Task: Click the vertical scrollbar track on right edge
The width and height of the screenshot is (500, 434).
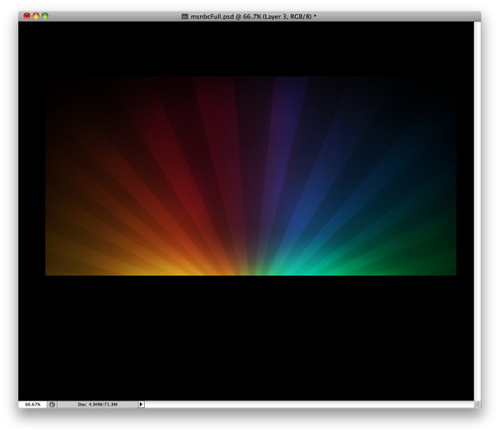Action: [477, 211]
